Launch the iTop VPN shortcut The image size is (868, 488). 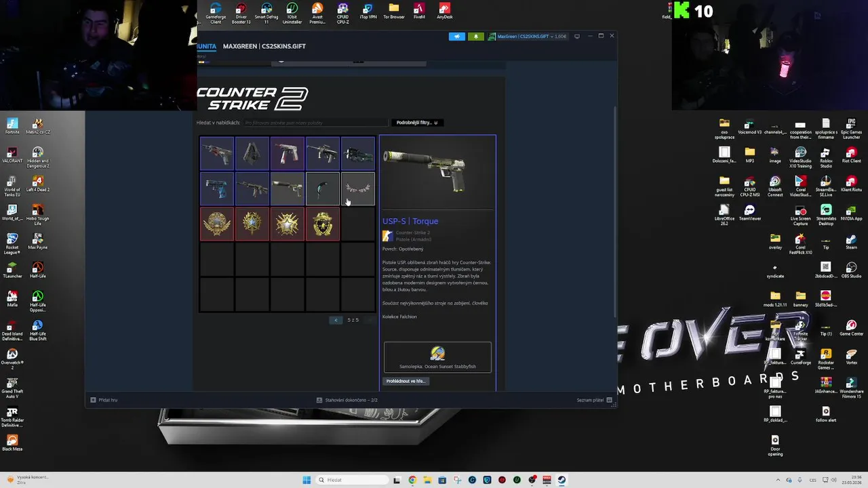(368, 12)
